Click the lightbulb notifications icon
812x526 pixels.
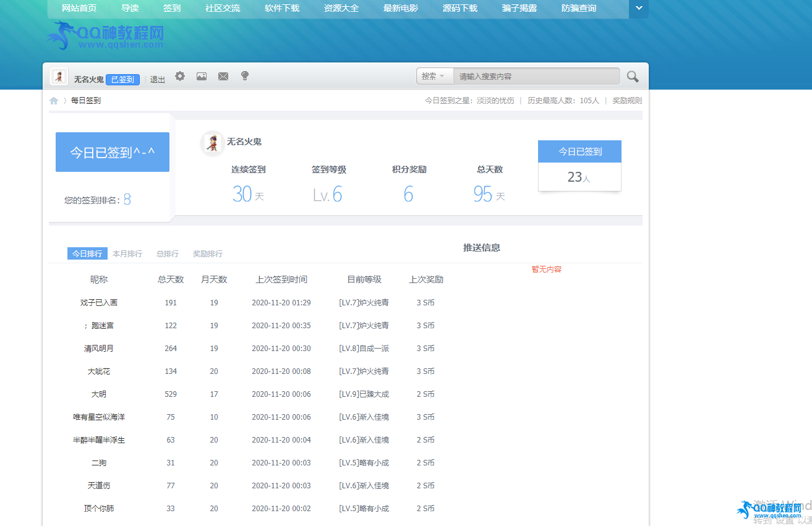tap(245, 76)
